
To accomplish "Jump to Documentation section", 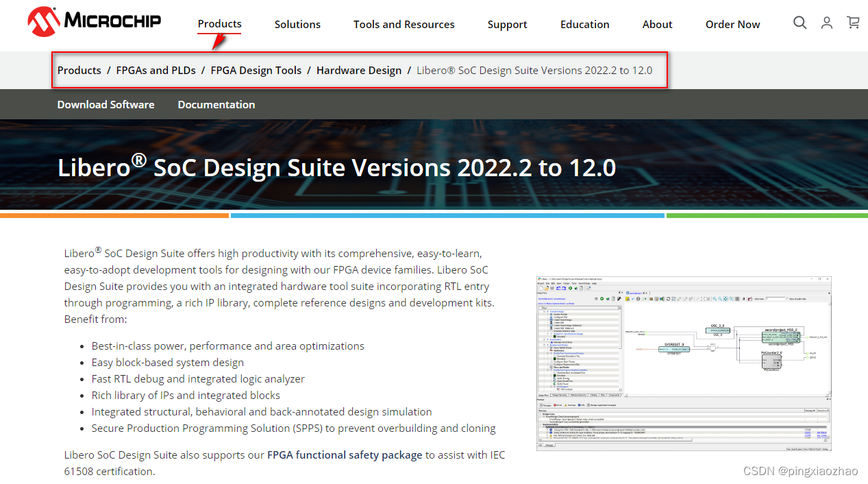I will click(216, 104).
